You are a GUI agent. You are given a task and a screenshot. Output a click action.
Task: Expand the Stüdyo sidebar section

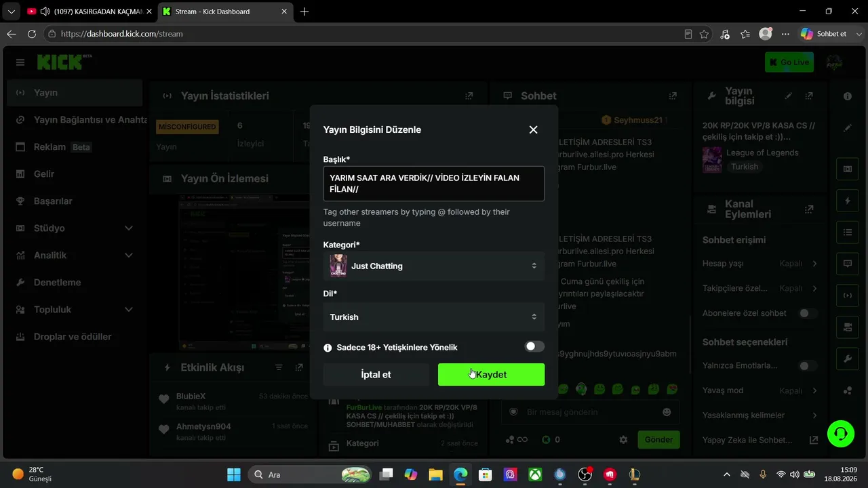point(75,228)
